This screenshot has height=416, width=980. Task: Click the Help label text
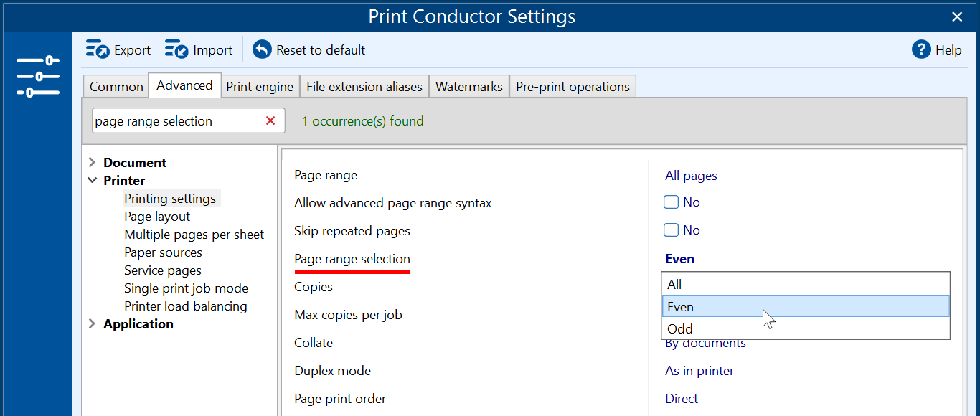coord(948,50)
